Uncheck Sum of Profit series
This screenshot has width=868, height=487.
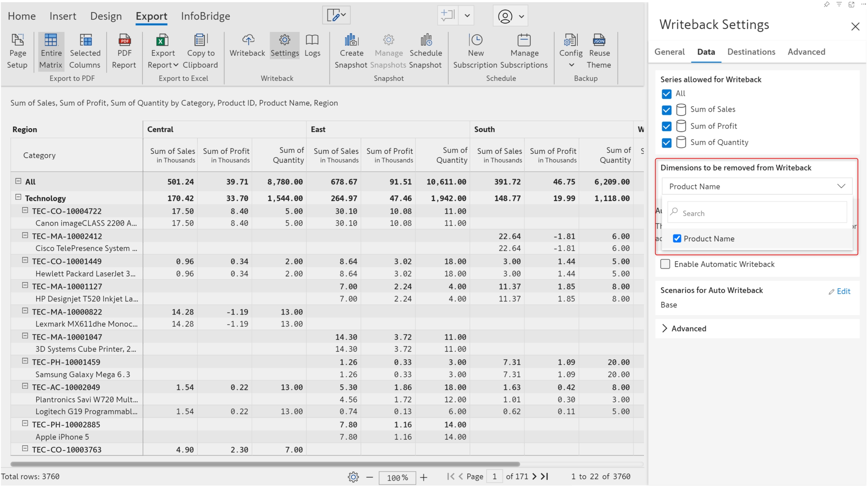[x=666, y=126]
